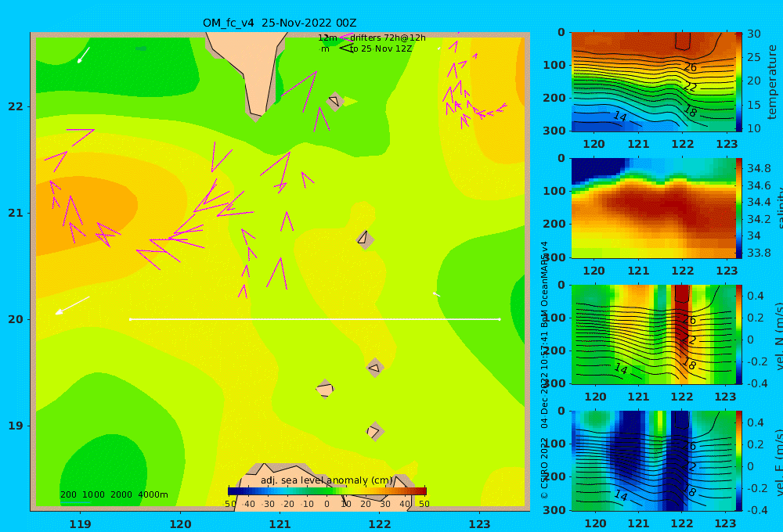Viewport: 783px width, 532px height.
Task: Click the adj. sea level anomaly (cm) label
Action: click(327, 480)
